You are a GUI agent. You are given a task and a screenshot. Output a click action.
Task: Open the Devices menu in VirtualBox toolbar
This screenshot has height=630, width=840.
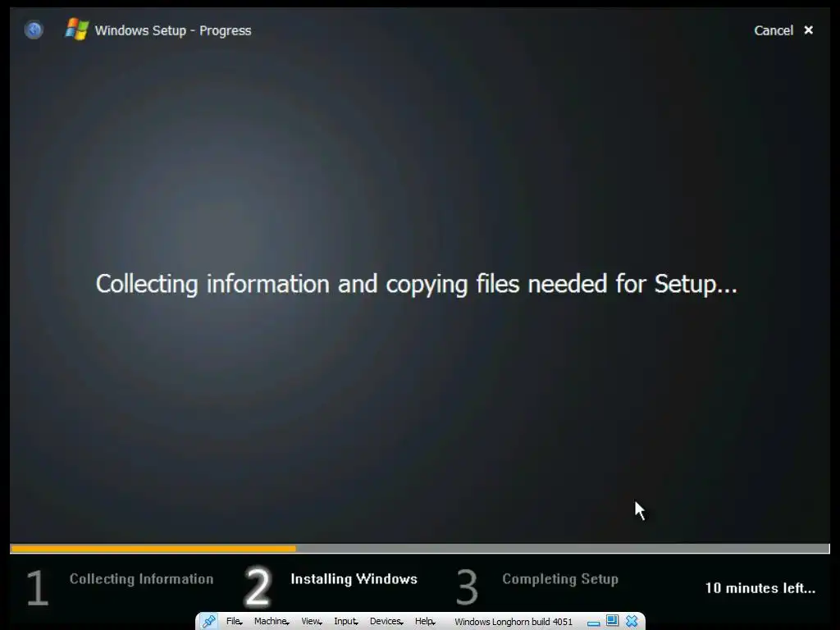click(386, 621)
